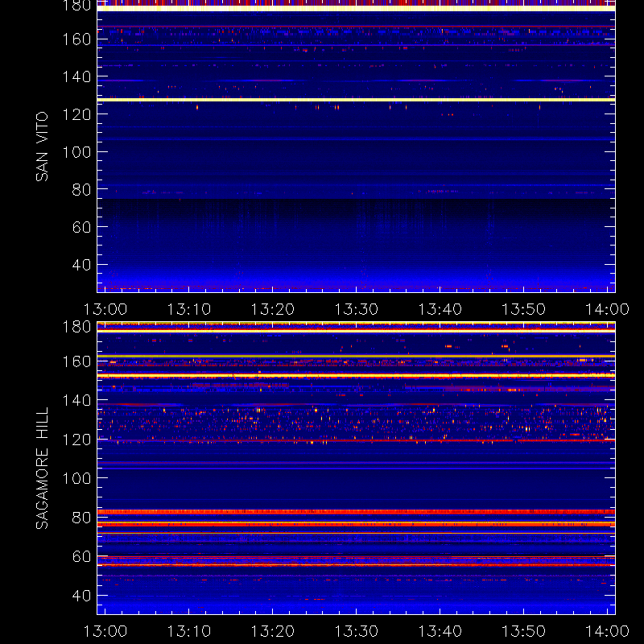
Task: Click the SAN VITO axis label
Action: pyautogui.click(x=42, y=147)
